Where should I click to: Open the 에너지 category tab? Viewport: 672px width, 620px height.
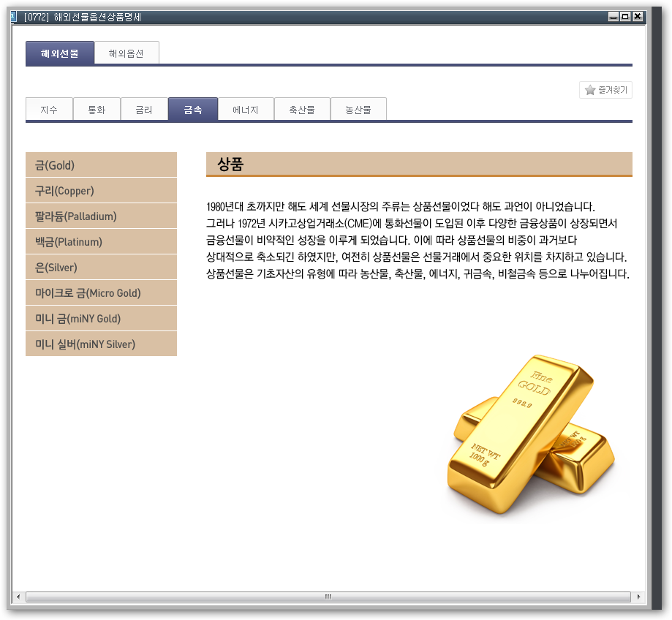(x=246, y=109)
